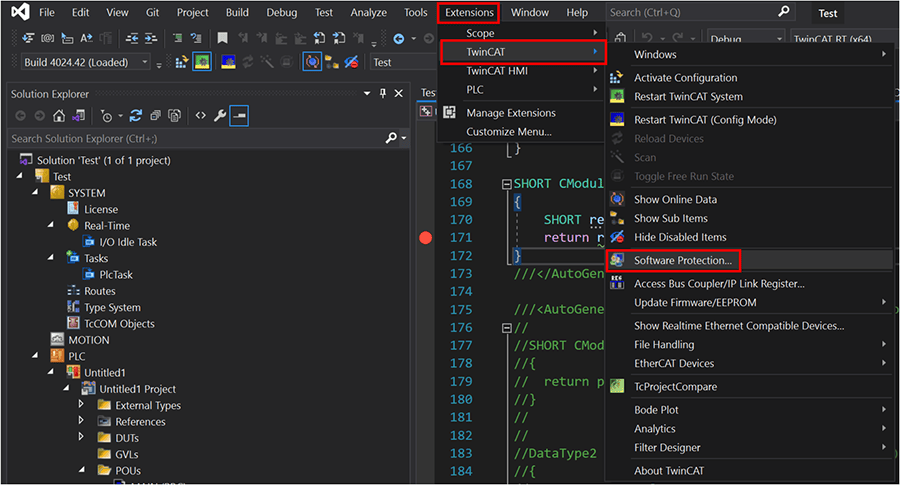The image size is (900, 485).
Task: Toggle Show All Files in Solution Explorer
Action: coord(174,116)
